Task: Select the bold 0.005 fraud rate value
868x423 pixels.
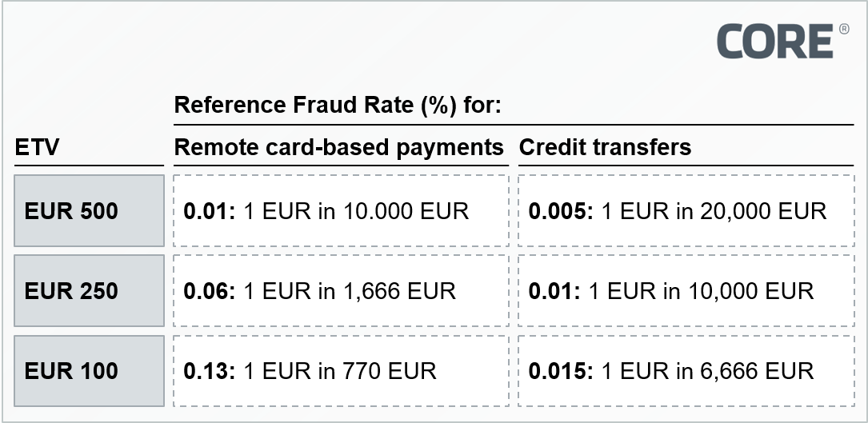Action: [x=560, y=211]
